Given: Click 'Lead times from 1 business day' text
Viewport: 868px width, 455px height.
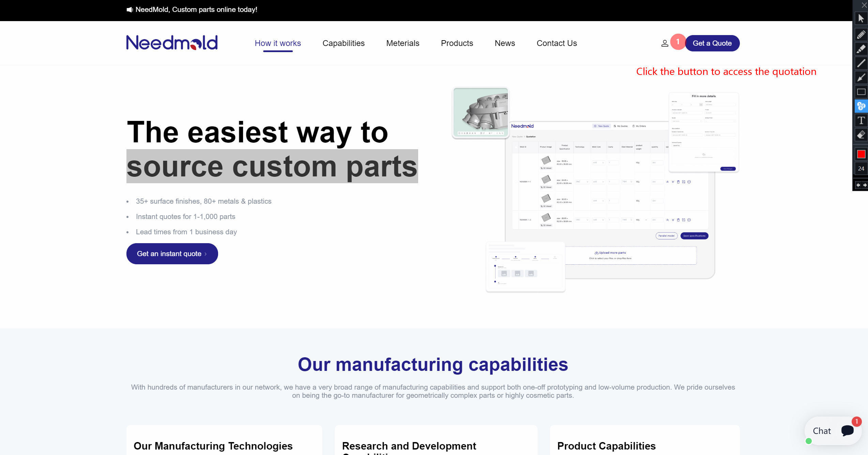Looking at the screenshot, I should click(x=186, y=232).
